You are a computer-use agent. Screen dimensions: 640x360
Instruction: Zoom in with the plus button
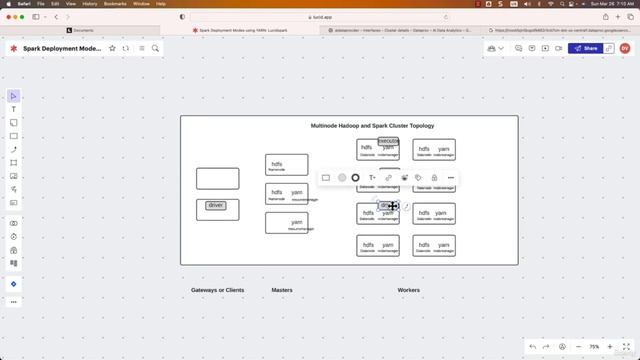tap(610, 347)
